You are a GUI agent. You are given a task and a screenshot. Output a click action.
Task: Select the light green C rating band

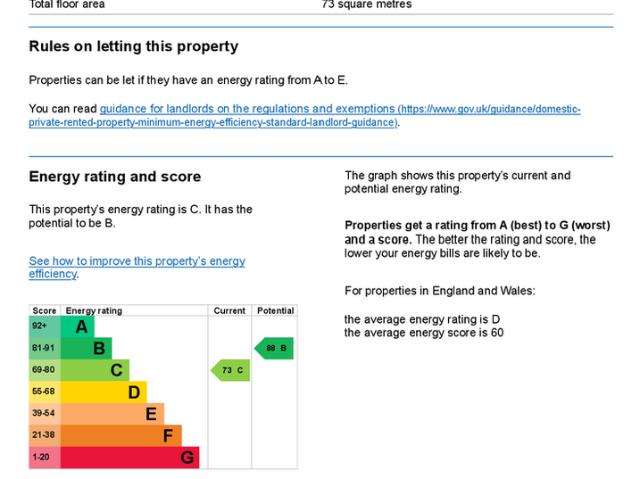click(x=100, y=370)
